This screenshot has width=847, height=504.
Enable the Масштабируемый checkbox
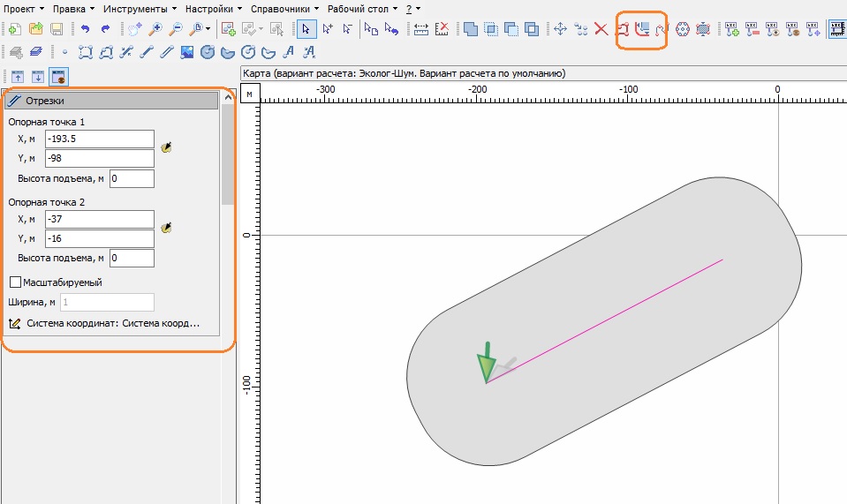pos(15,282)
